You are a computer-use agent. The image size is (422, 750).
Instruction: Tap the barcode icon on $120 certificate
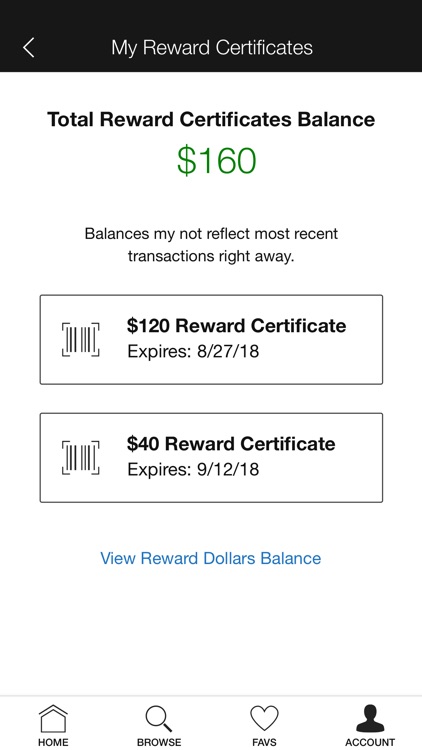[81, 339]
